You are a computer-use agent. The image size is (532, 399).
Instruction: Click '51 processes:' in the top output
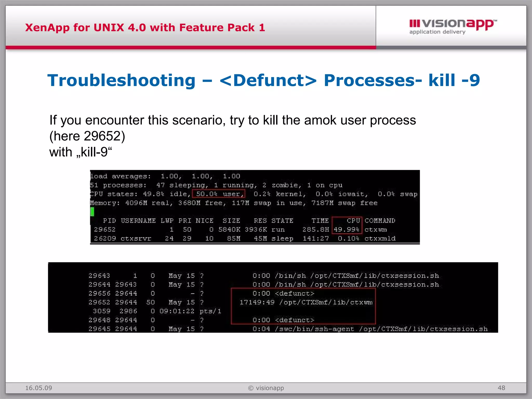tap(118, 185)
